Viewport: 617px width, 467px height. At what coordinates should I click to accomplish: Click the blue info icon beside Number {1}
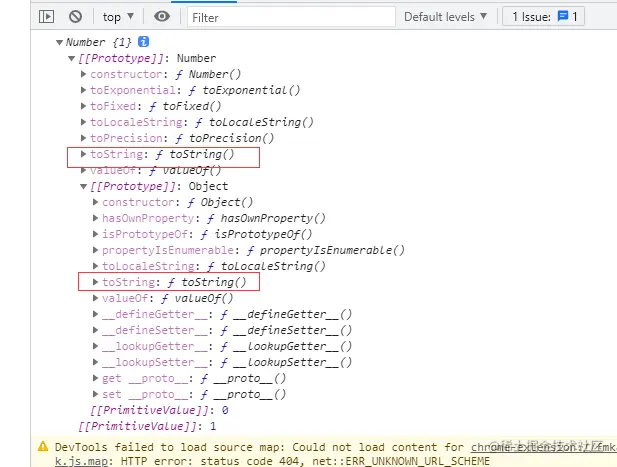pos(143,41)
